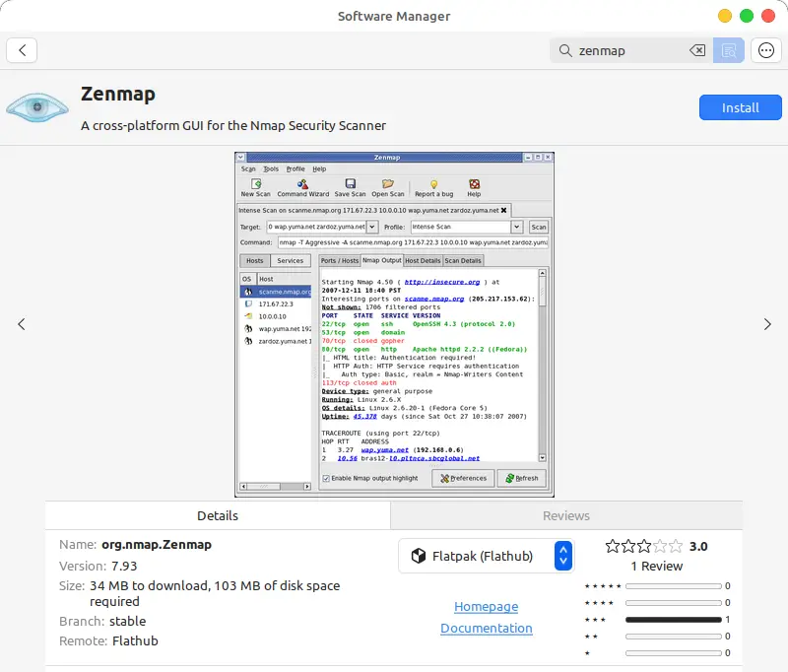This screenshot has height=672, width=788.
Task: Click the 3.0 rating score
Action: [698, 546]
